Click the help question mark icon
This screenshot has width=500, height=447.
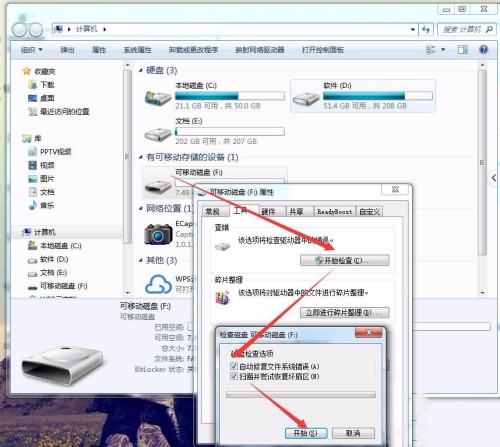click(x=483, y=50)
